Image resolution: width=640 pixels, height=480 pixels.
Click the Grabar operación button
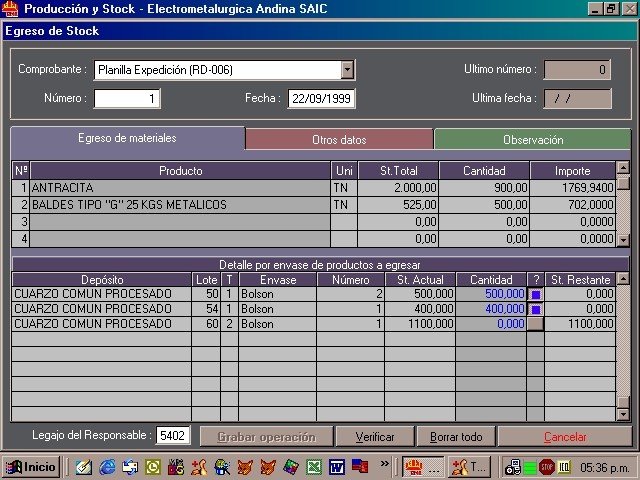point(267,437)
